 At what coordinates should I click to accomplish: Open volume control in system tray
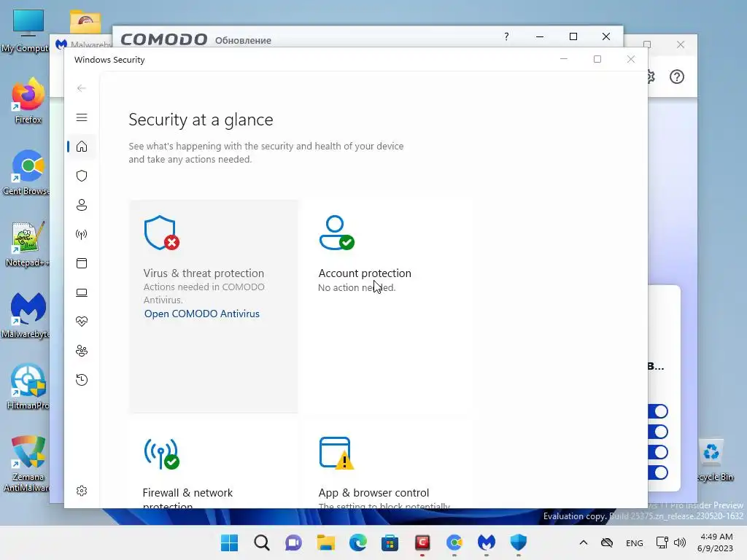pyautogui.click(x=680, y=542)
